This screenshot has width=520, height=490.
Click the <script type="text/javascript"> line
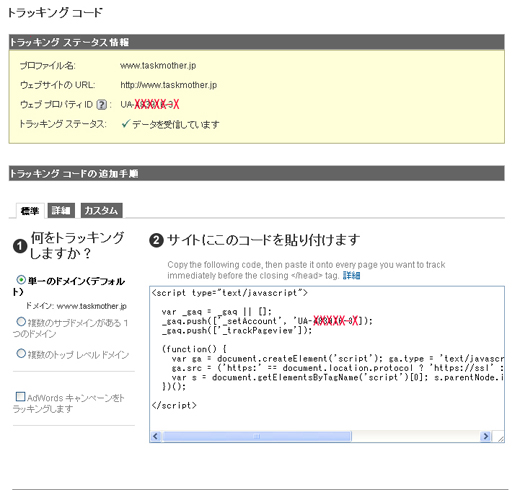(x=230, y=293)
